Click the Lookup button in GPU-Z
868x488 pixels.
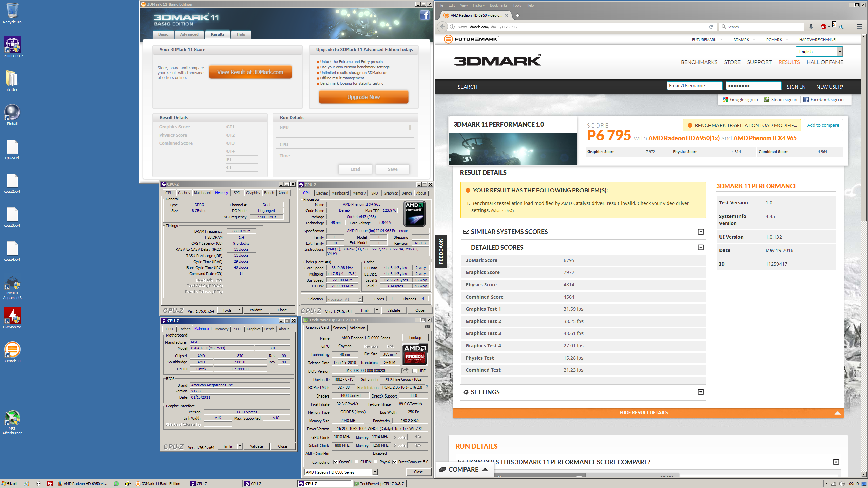[415, 338]
